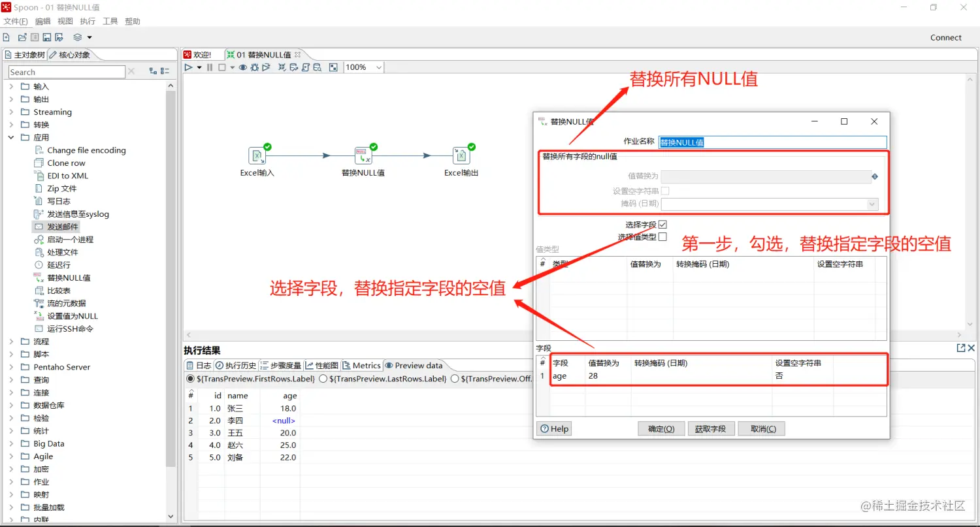The image size is (980, 527).
Task: Click the expand-all tree icon
Action: [153, 71]
